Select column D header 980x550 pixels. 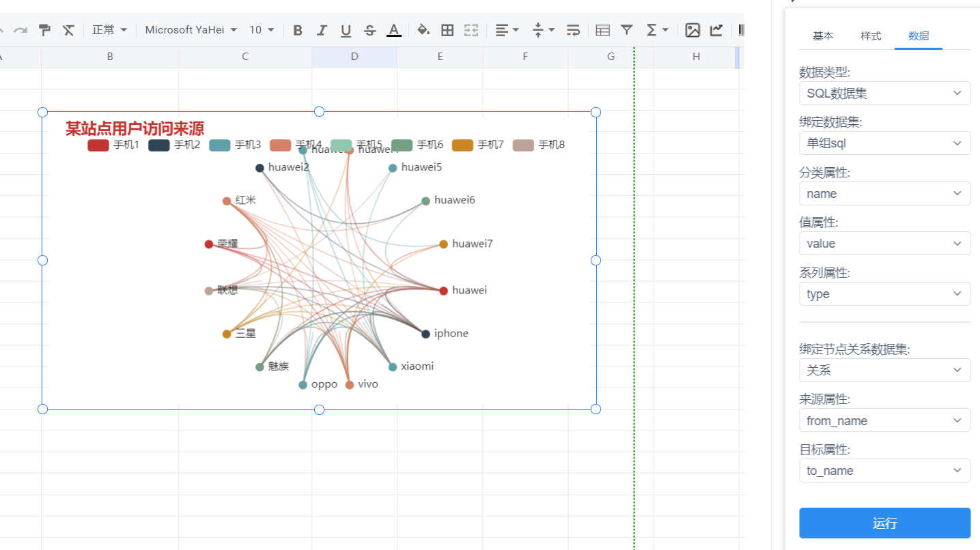354,57
